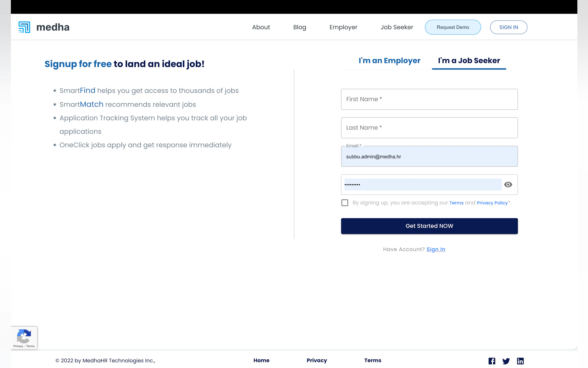
Task: Follow the Sign In link below form
Action: click(436, 249)
